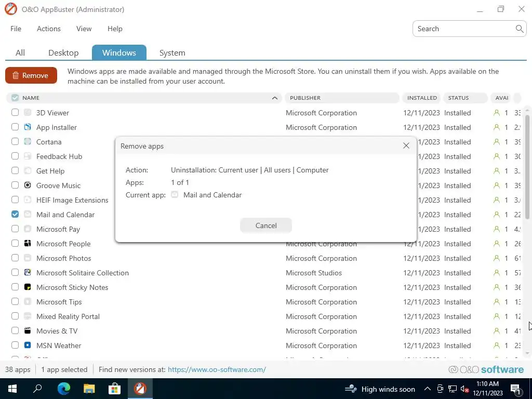Click the O&O AppBuster taskbar icon

pos(140,389)
